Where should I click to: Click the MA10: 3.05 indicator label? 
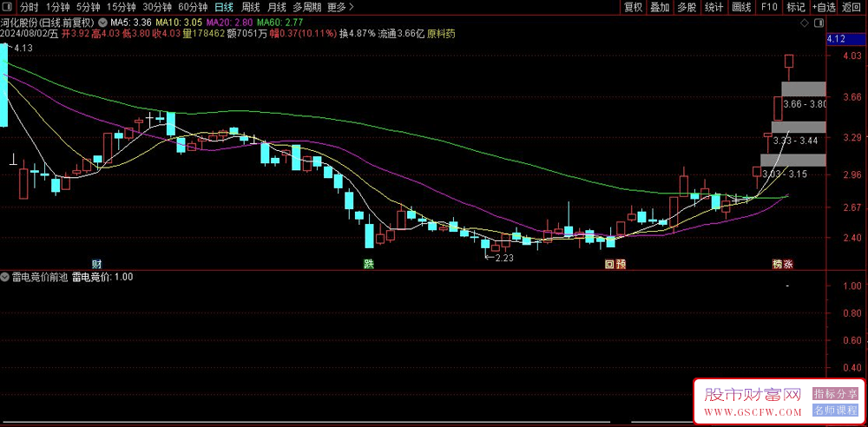(x=179, y=23)
